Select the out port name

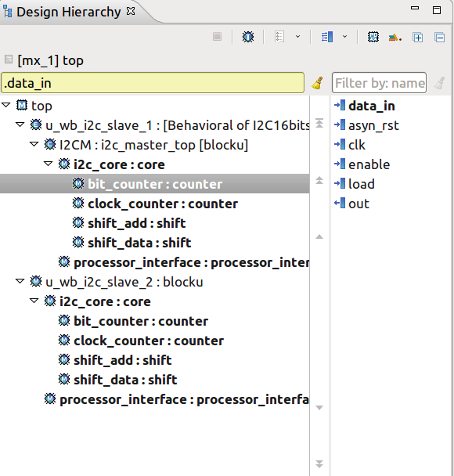pyautogui.click(x=359, y=204)
